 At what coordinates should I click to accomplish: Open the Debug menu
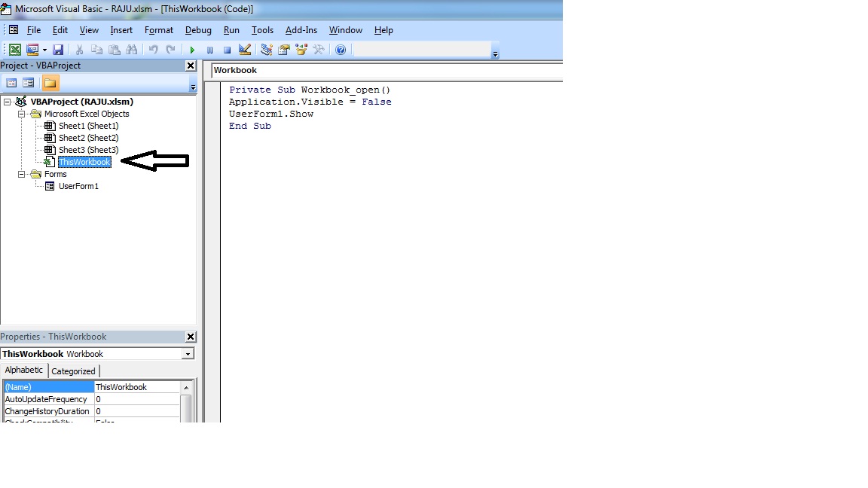click(198, 30)
